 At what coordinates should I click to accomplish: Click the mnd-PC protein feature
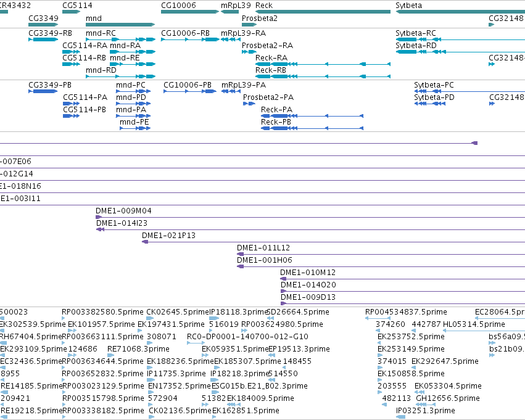pos(133,91)
